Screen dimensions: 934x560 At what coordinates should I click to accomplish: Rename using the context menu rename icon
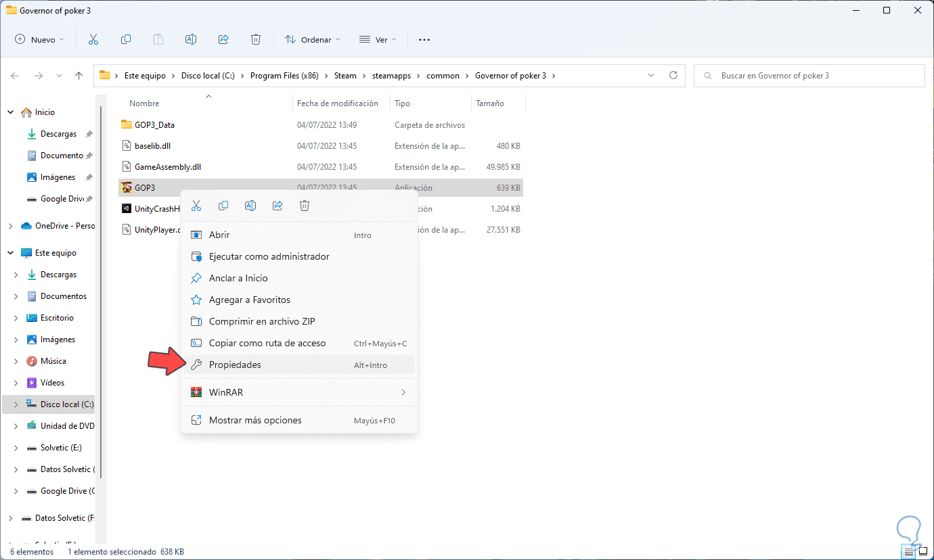coord(250,206)
